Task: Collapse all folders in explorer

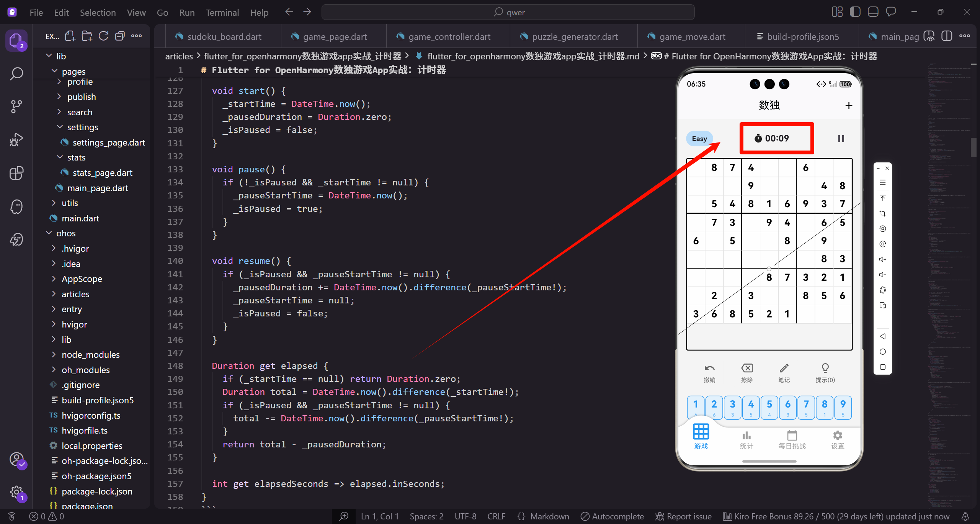Action: click(x=120, y=36)
